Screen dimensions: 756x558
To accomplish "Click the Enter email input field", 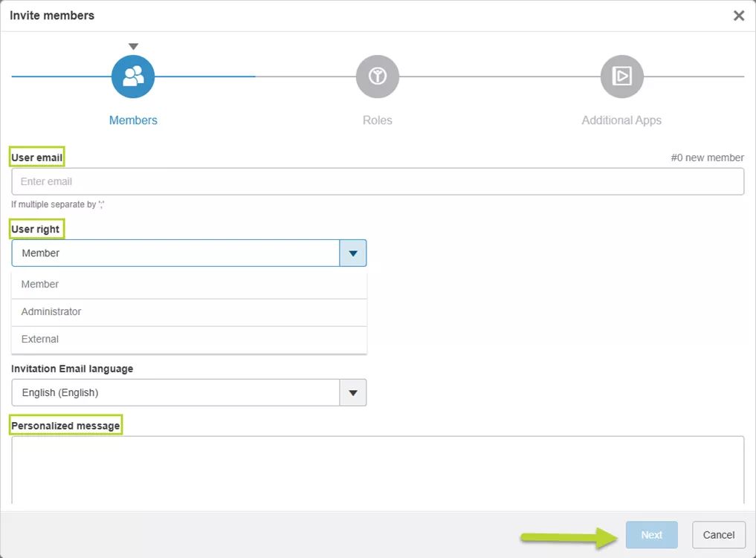I will point(378,182).
